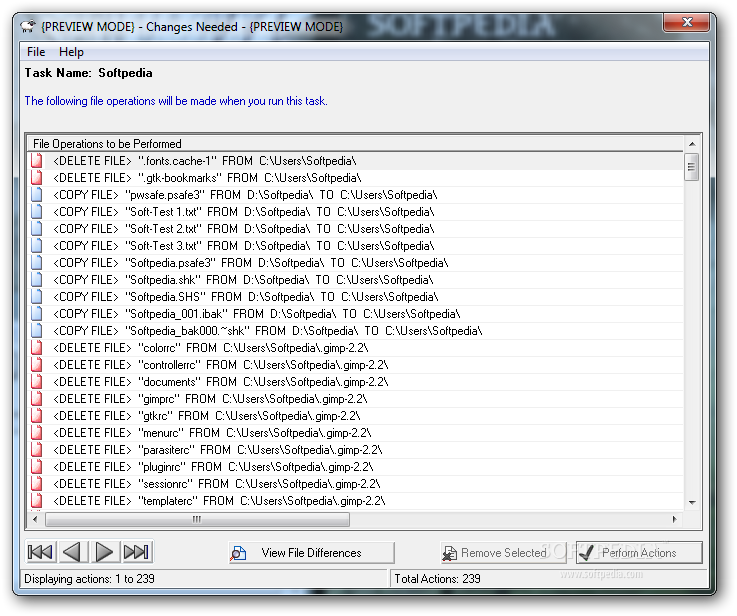Click vertical scrollbar up arrow
Viewport: 737px width, 616px height.
(x=692, y=144)
